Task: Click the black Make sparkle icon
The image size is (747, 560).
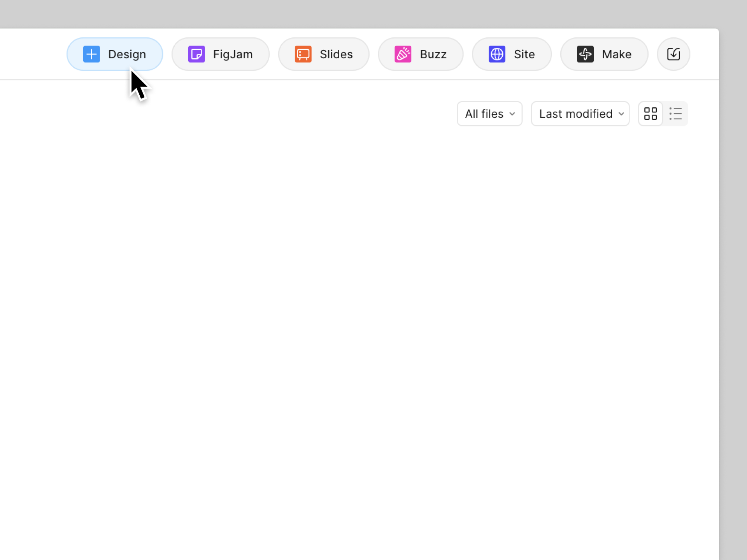Action: pos(585,54)
